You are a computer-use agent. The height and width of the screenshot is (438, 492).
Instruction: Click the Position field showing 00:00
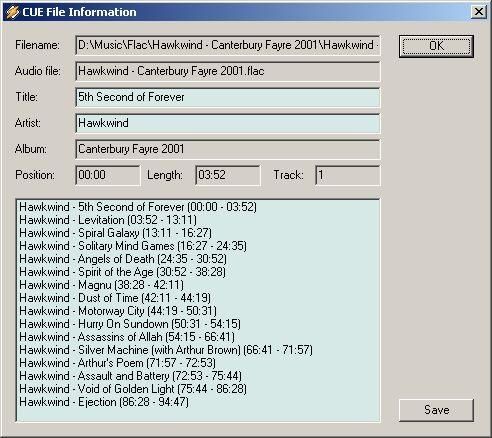tap(108, 175)
